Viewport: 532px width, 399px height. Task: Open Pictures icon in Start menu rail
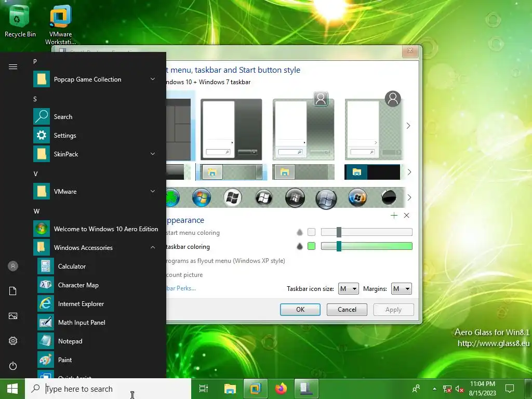[13, 316]
